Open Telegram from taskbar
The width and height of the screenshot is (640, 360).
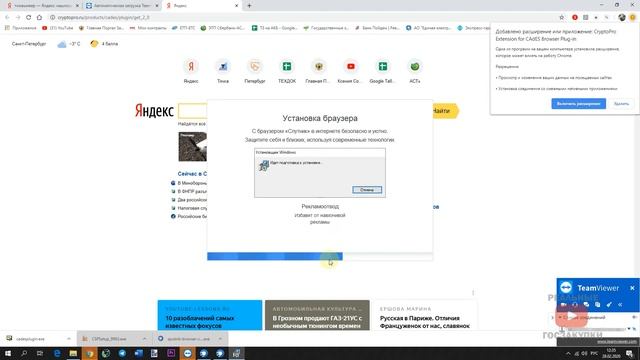point(122,353)
